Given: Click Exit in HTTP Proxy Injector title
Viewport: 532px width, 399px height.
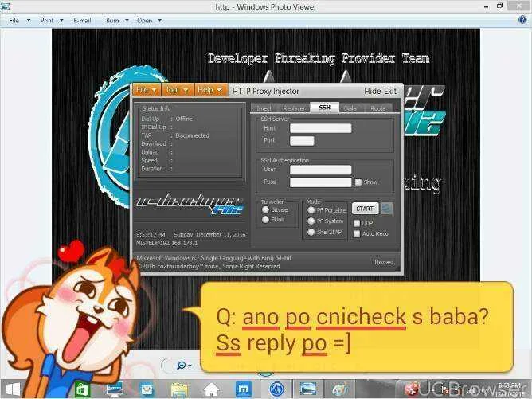Looking at the screenshot, I should (x=389, y=91).
